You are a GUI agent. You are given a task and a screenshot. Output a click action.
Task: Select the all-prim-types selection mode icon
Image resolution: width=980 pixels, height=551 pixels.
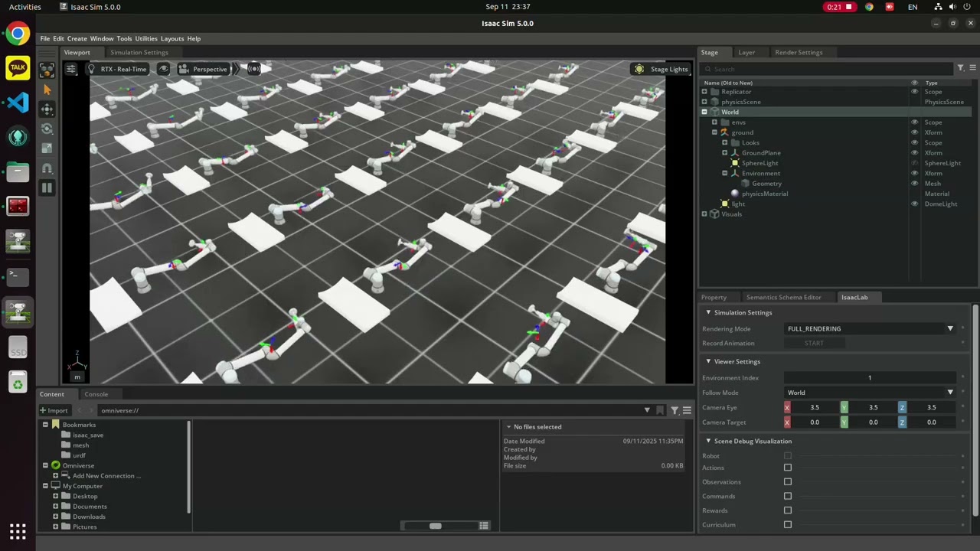[x=47, y=70]
